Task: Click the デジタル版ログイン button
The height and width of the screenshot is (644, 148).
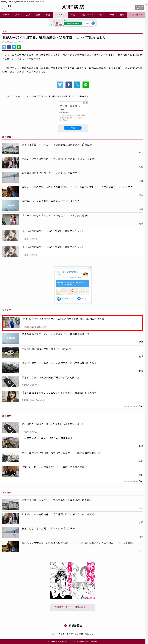Action: (139, 7)
